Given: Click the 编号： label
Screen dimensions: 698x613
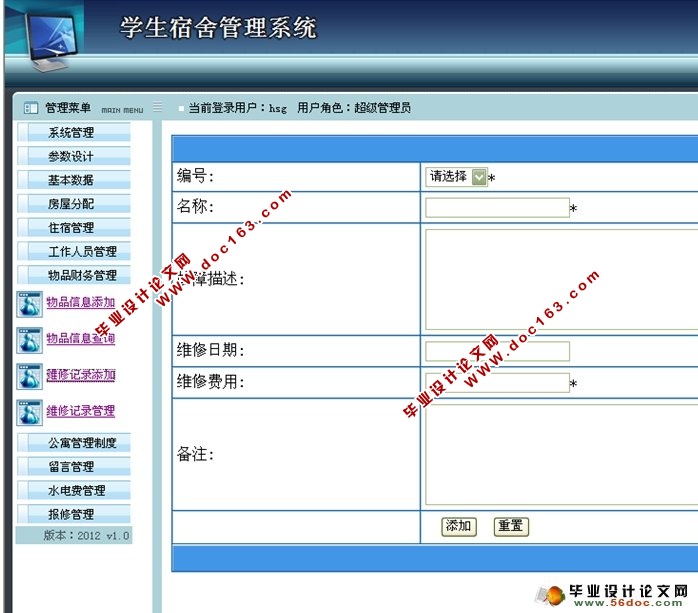Looking at the screenshot, I should click(x=195, y=176).
